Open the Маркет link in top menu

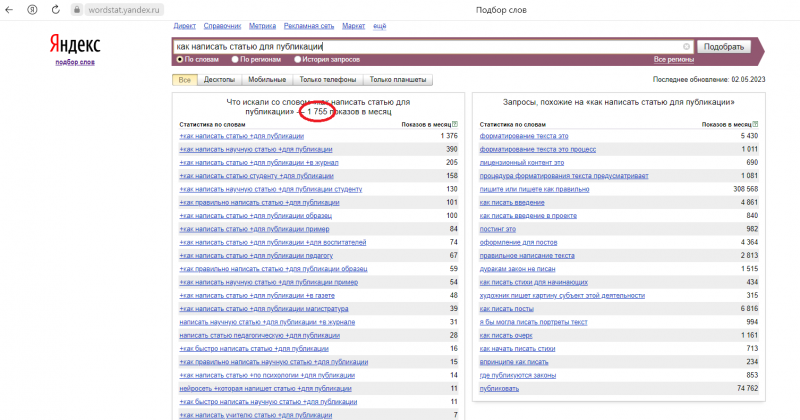[x=353, y=26]
